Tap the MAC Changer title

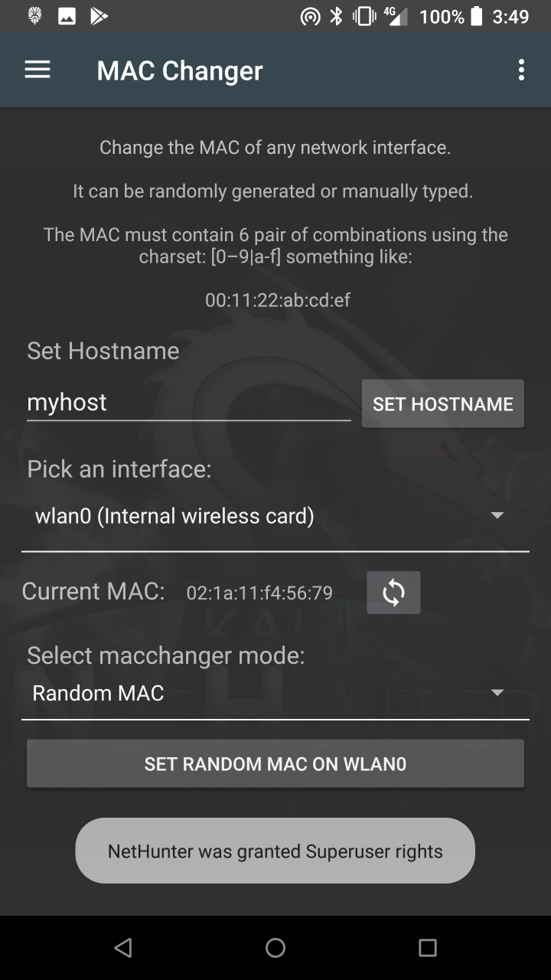click(180, 70)
